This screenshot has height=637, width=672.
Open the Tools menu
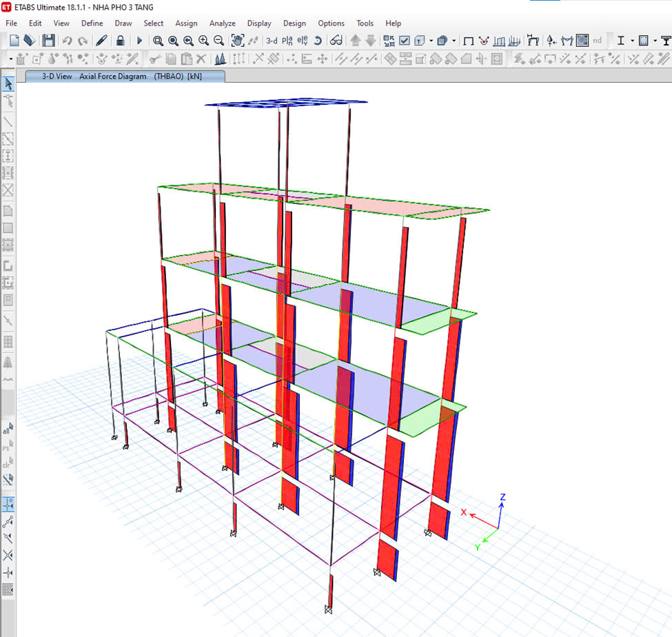[365, 23]
